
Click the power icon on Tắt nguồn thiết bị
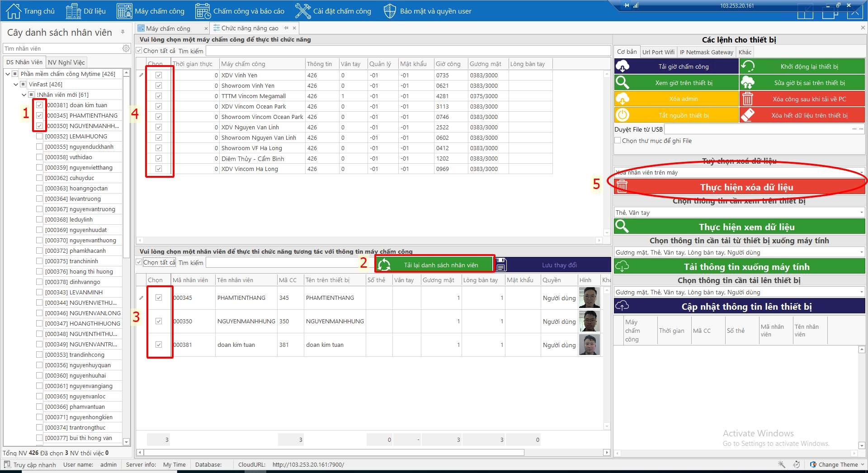[x=623, y=115]
